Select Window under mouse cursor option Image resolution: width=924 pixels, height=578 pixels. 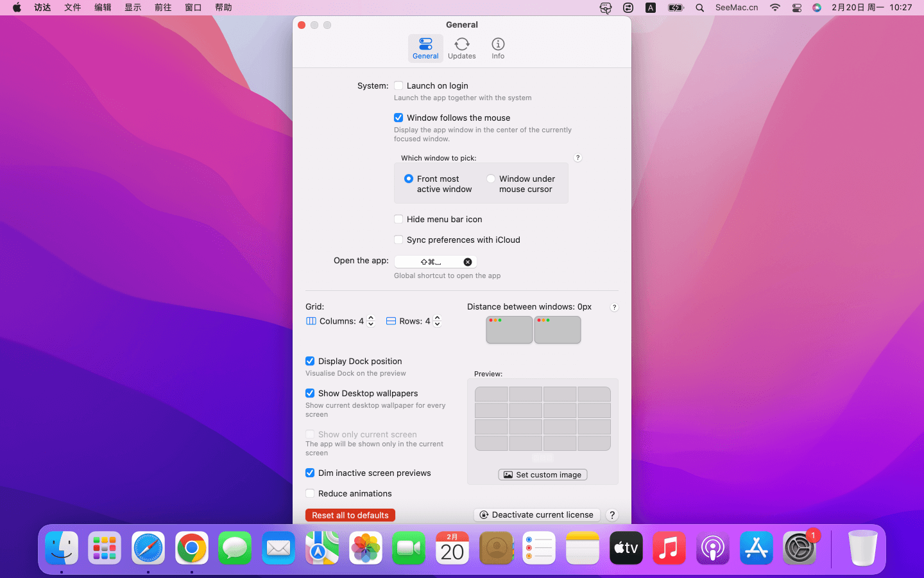coord(491,179)
